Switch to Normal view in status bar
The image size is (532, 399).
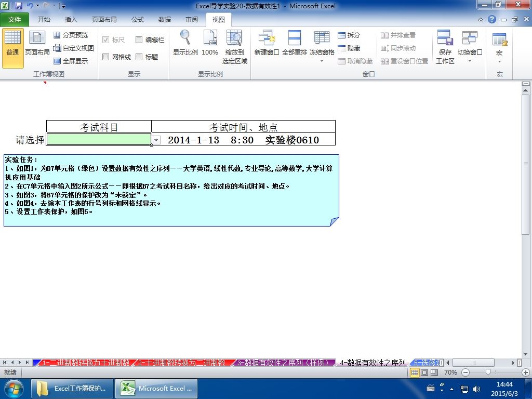tap(415, 373)
